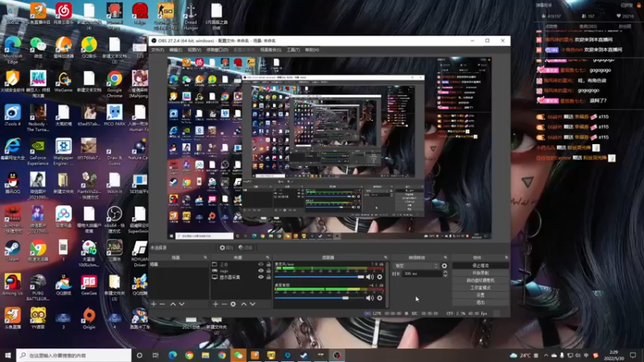
Task: Add a new scene with the Scenes plus icon
Action: pyautogui.click(x=154, y=304)
